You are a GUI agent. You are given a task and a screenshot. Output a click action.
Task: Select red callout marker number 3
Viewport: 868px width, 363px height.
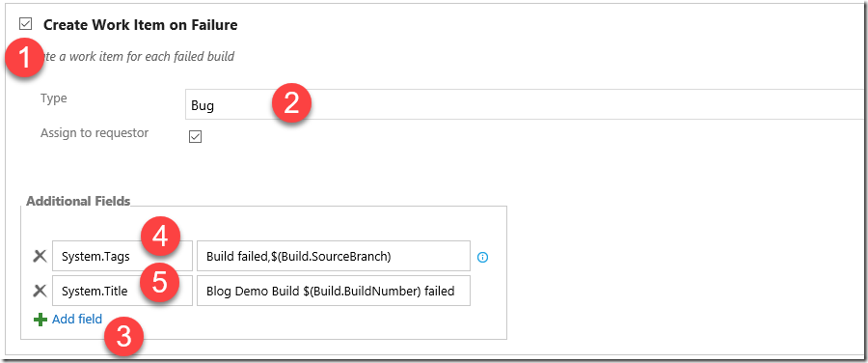pyautogui.click(x=124, y=338)
